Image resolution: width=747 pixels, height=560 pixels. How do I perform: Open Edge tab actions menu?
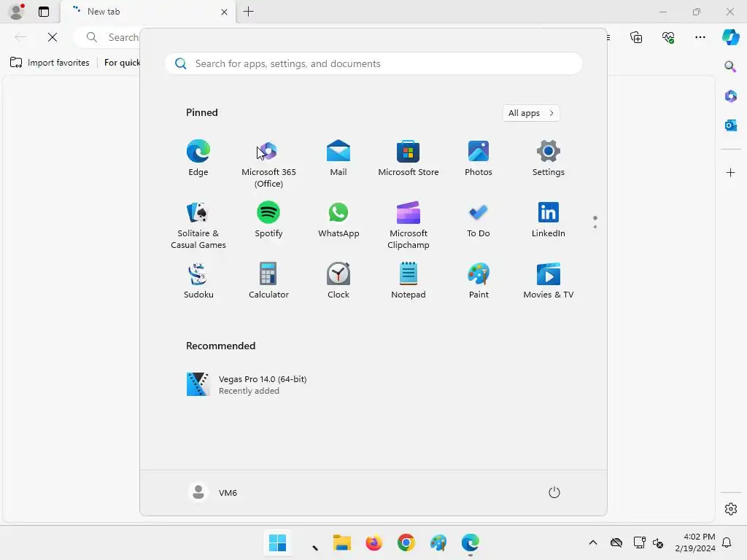[x=44, y=12]
